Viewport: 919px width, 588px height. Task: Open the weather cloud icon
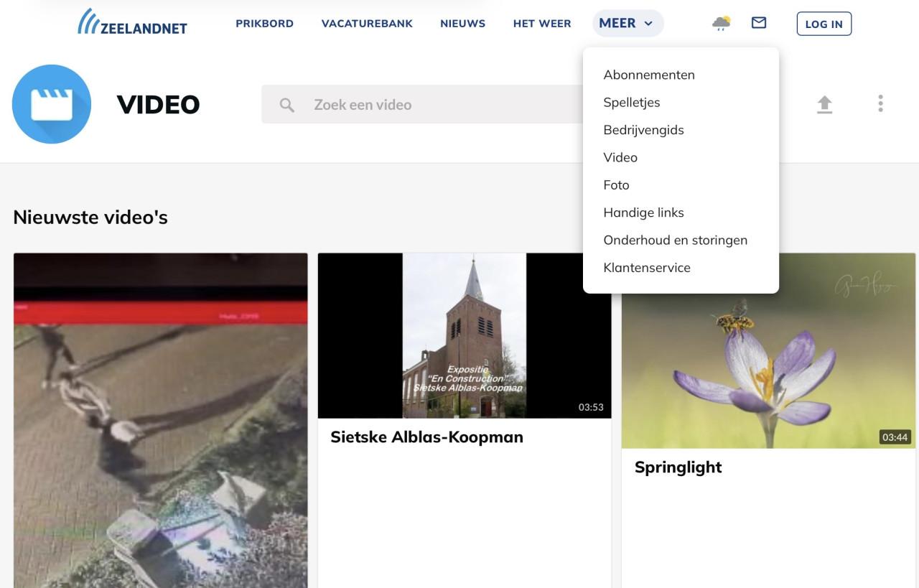point(721,24)
